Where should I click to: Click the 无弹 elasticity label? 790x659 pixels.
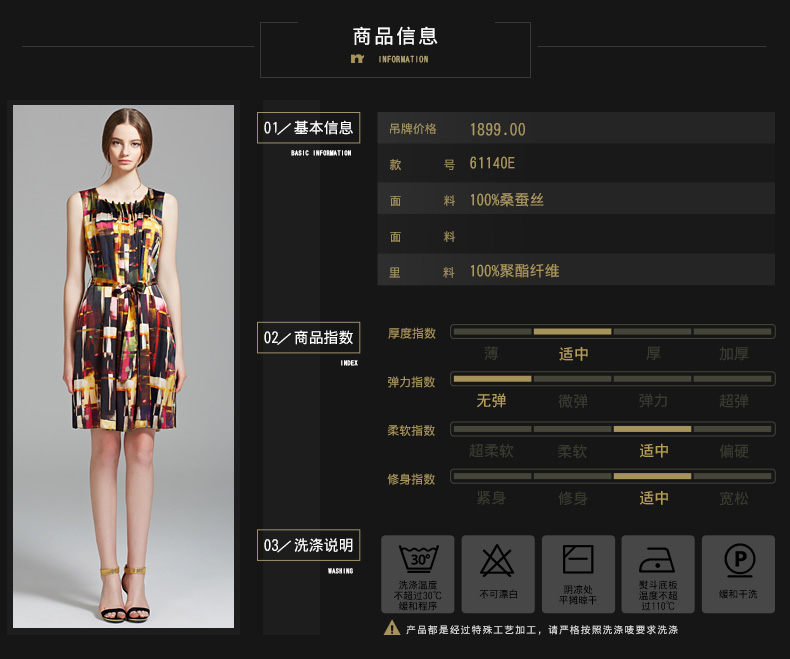pyautogui.click(x=491, y=401)
